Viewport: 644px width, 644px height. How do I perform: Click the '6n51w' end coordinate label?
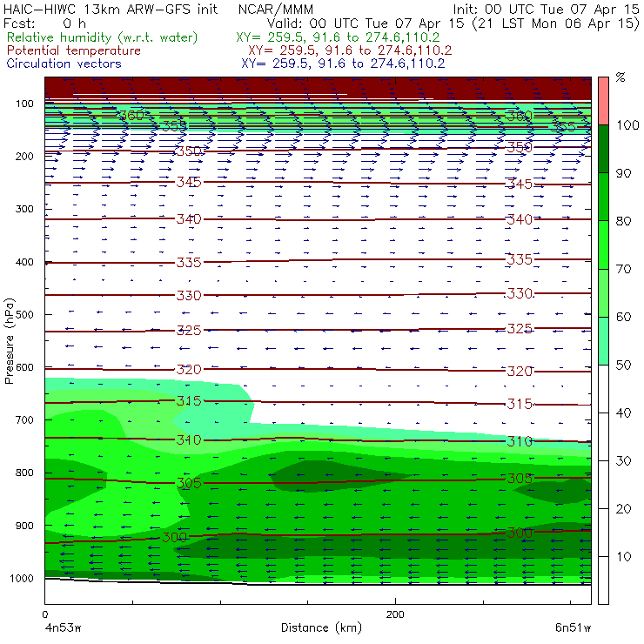click(x=573, y=627)
